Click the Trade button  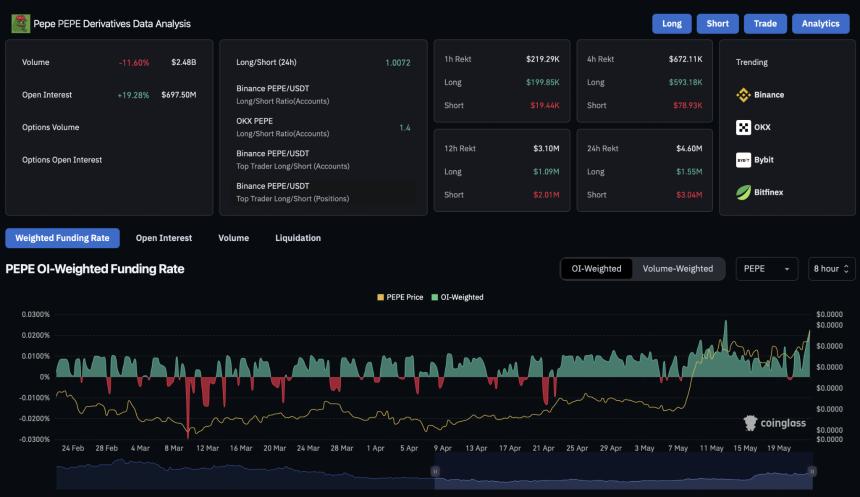pos(765,24)
